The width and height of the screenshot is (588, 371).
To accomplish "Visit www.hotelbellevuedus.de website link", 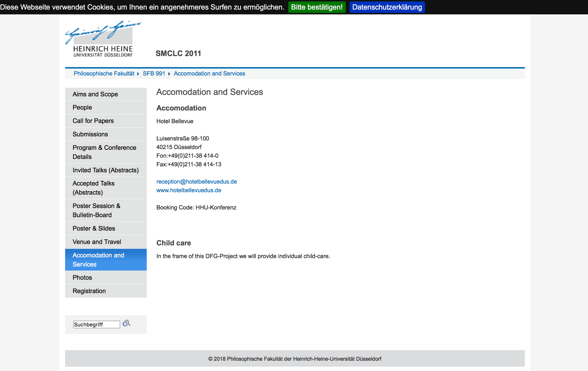I will pyautogui.click(x=189, y=190).
